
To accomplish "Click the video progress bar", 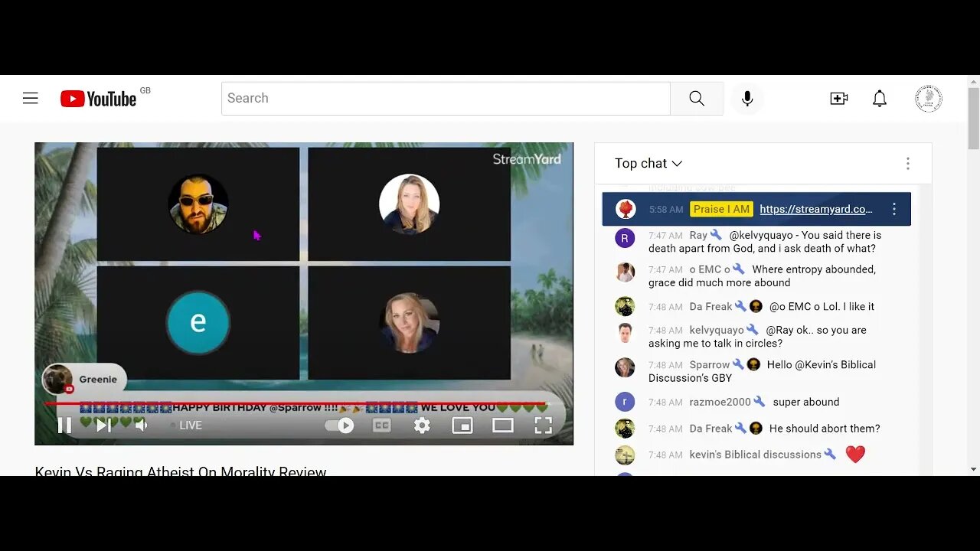I will click(304, 403).
